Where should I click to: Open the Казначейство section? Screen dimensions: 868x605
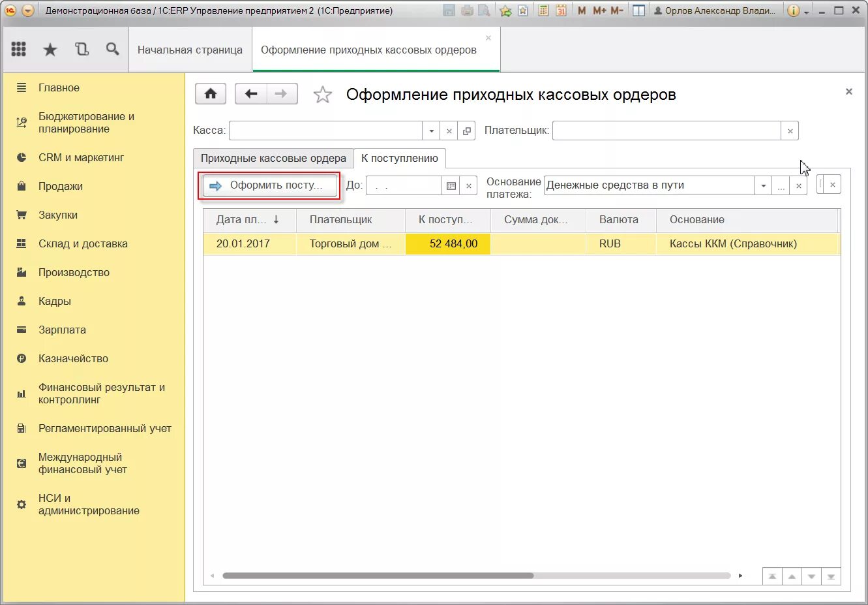tap(73, 358)
